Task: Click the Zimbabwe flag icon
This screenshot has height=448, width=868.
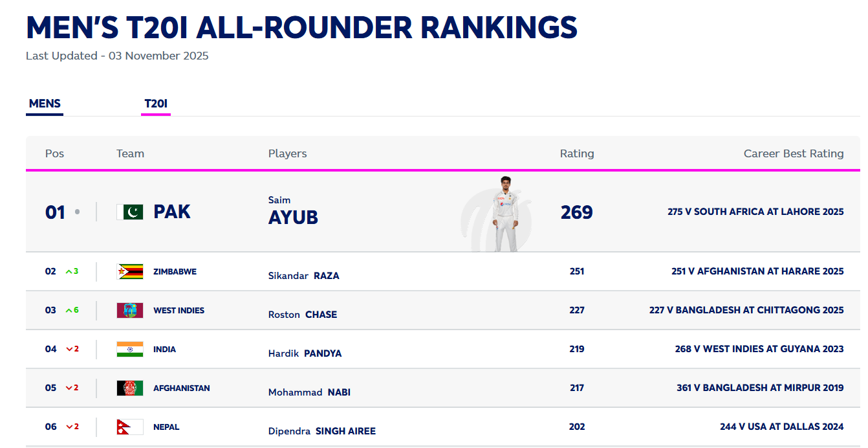Action: point(129,271)
